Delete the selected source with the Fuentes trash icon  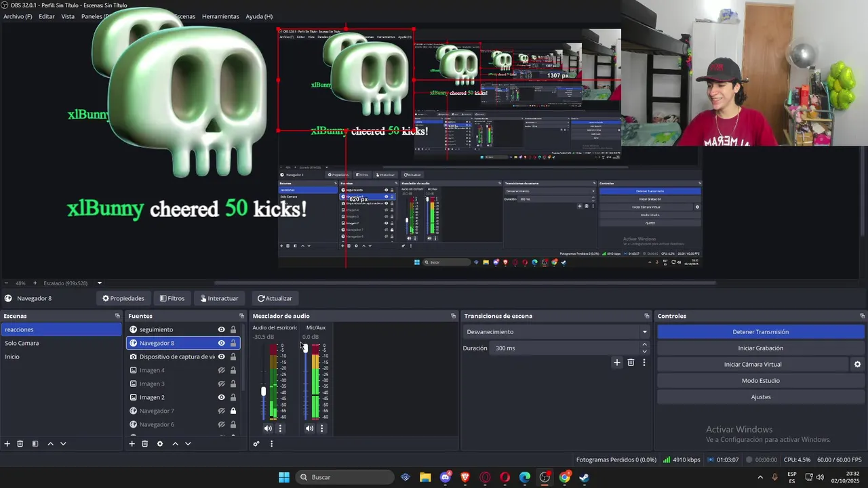144,444
